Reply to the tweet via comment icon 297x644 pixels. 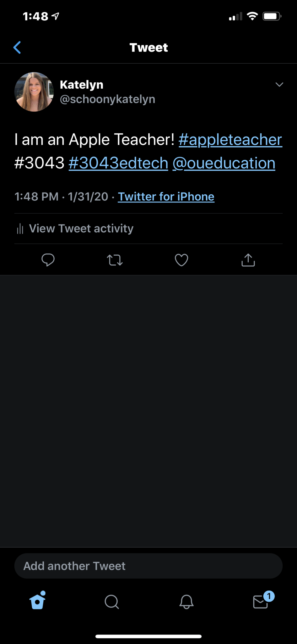(x=48, y=260)
